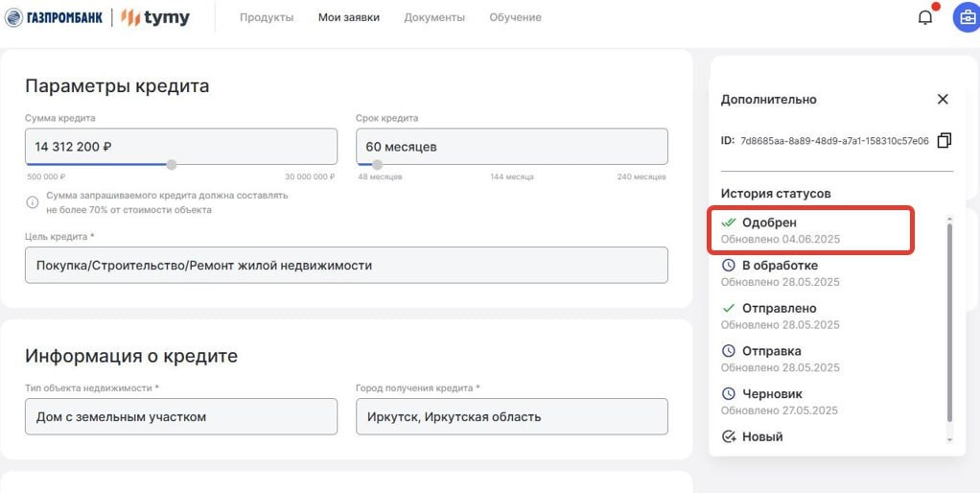Open the Обучение section

515,17
